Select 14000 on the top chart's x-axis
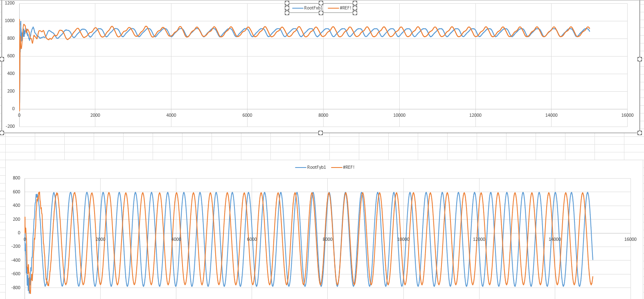This screenshot has height=299, width=644. 552,115
